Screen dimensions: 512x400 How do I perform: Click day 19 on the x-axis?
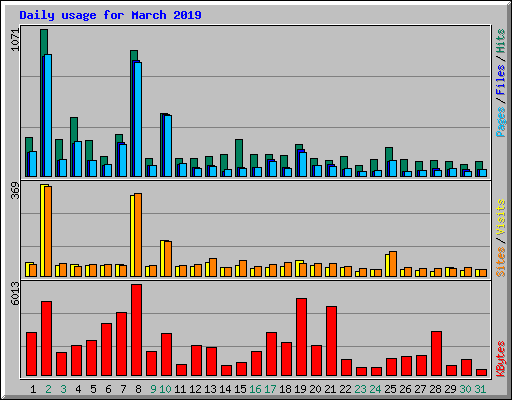pos(300,389)
